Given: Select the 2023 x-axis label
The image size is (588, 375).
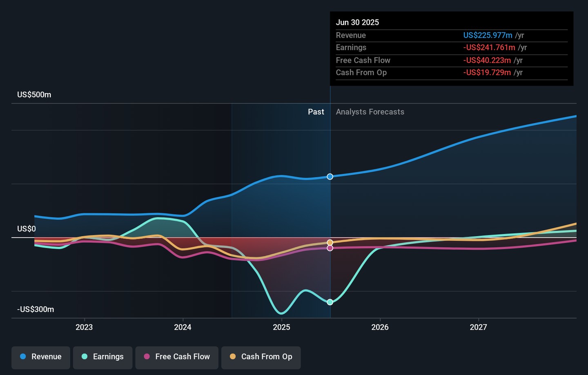Looking at the screenshot, I should pyautogui.click(x=84, y=327).
